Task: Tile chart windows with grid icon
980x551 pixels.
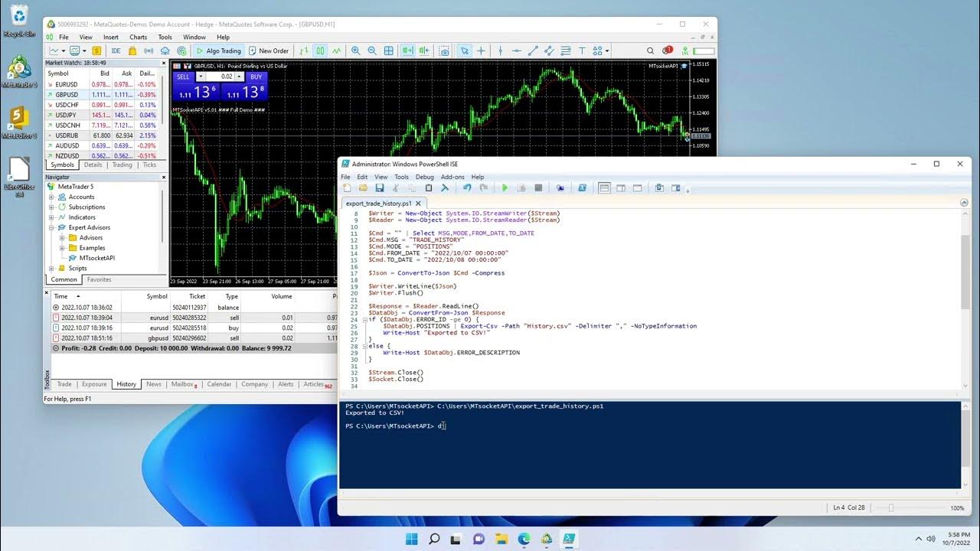Action: pyautogui.click(x=388, y=51)
